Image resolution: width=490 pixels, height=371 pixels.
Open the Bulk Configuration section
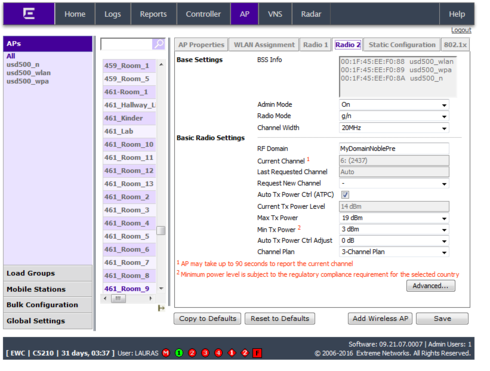(x=48, y=305)
